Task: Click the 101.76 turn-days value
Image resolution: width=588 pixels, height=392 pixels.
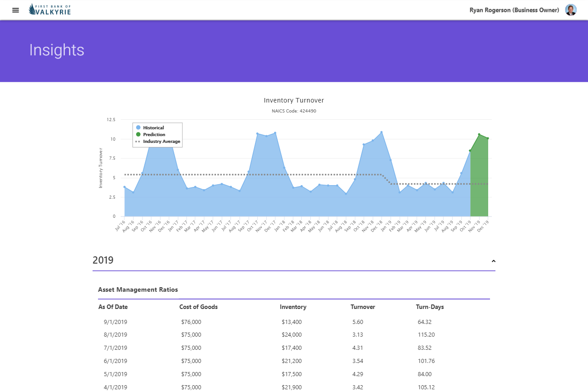Action: click(x=426, y=361)
